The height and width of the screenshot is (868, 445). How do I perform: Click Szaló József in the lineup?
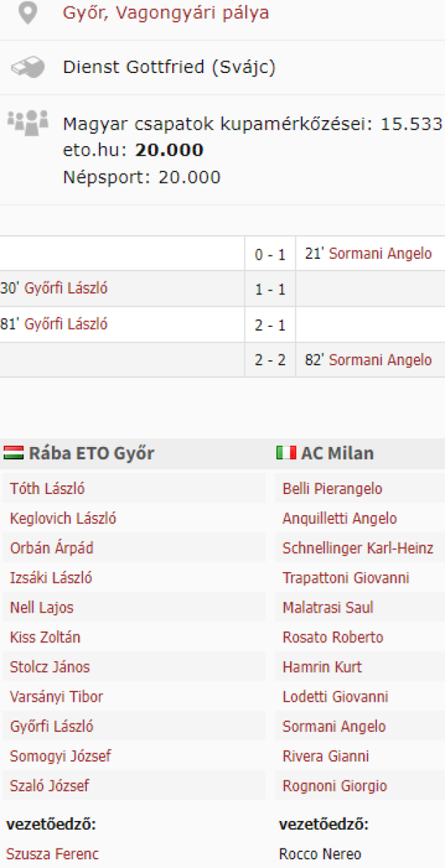[49, 786]
